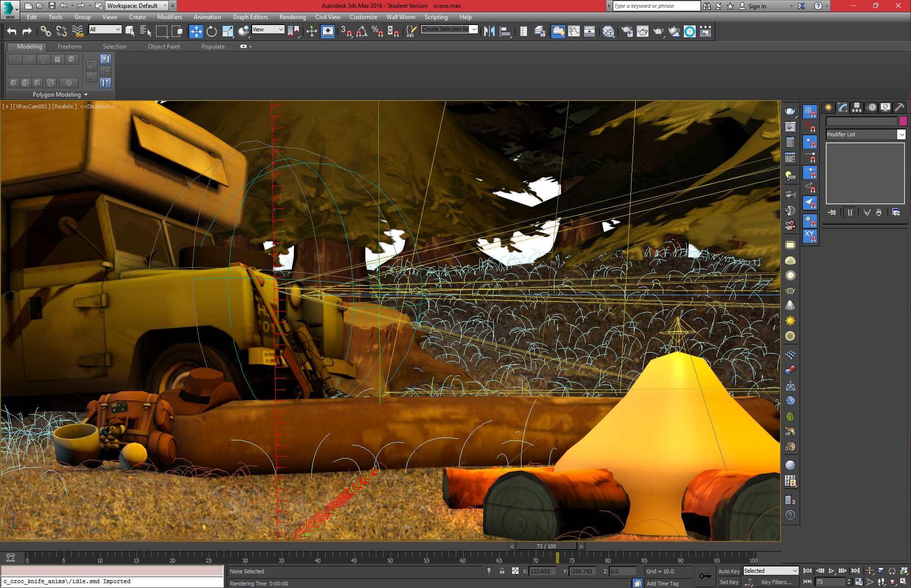Viewport: 911px width, 588px height.
Task: Open Rendered Frame Window
Action: point(643,31)
